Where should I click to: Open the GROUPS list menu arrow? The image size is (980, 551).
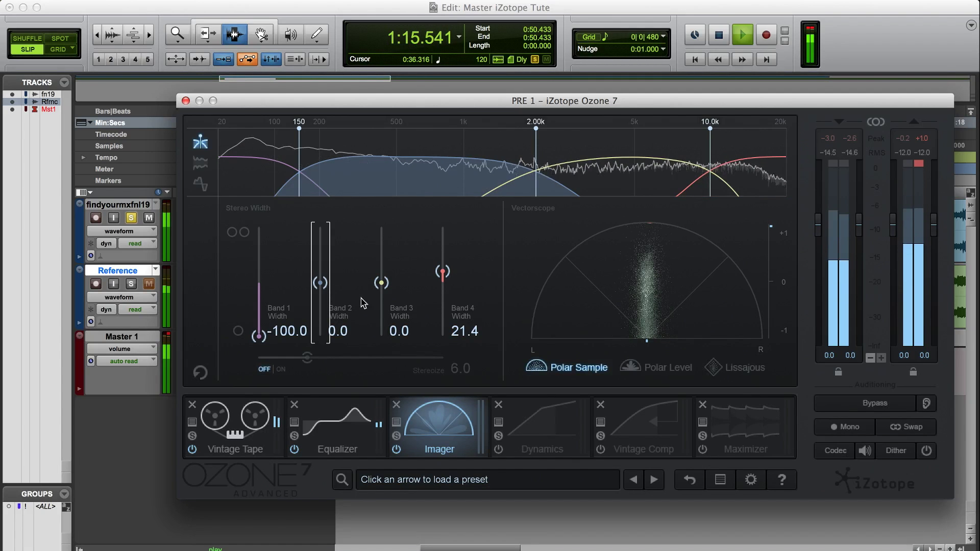[64, 494]
